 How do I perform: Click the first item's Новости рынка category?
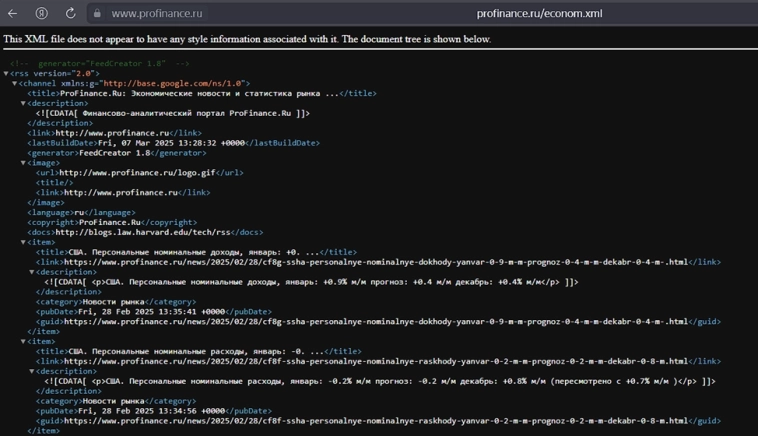click(x=114, y=302)
